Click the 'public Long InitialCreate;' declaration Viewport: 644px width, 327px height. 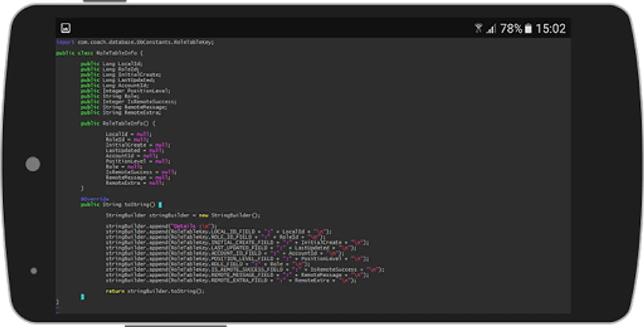click(121, 75)
